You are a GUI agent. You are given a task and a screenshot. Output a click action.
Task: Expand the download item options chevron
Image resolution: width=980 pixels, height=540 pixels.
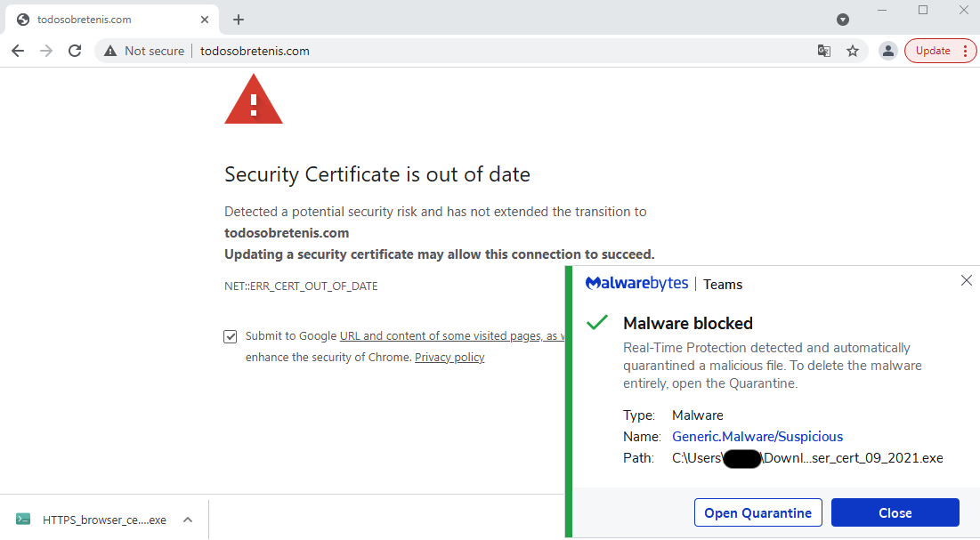pos(188,520)
